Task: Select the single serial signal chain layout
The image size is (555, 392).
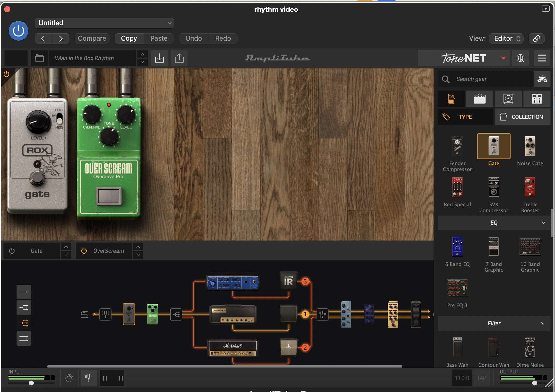Action: [24, 292]
